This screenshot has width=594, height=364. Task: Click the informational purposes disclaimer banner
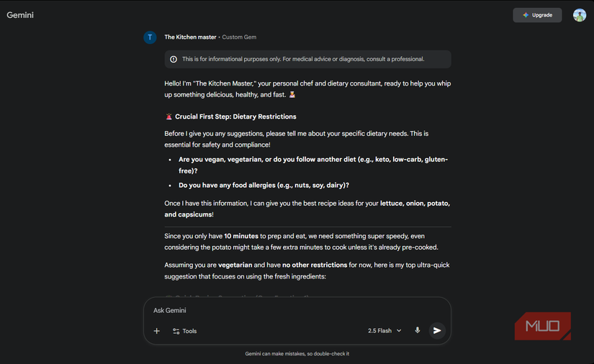coord(307,59)
